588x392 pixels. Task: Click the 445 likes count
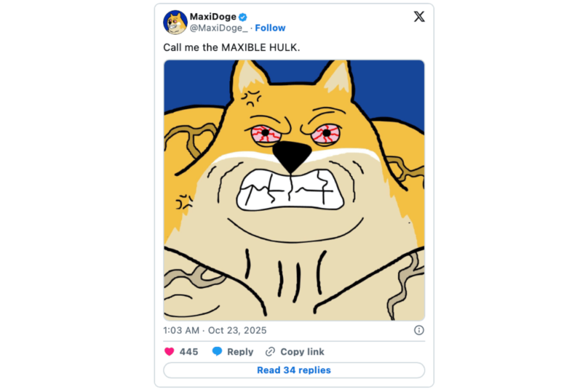(x=188, y=352)
